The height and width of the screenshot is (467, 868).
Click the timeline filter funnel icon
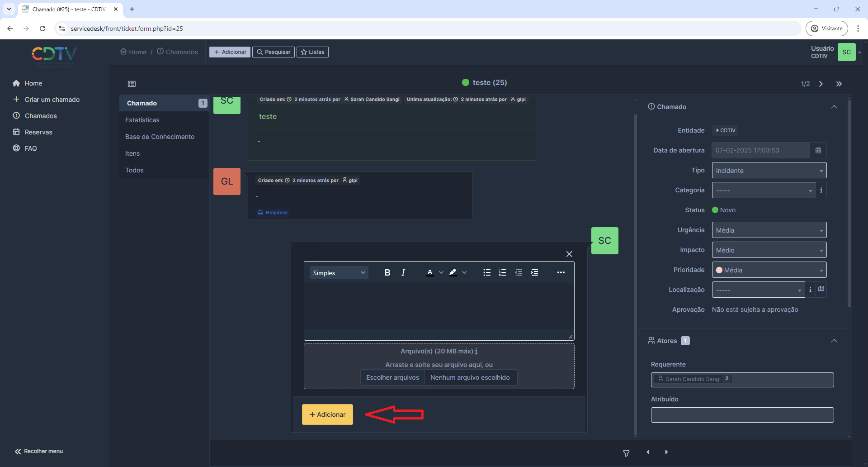(626, 453)
